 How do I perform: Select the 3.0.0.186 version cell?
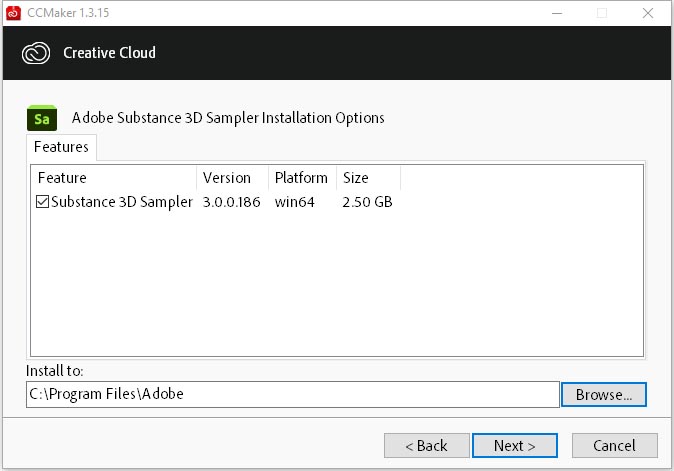click(x=232, y=202)
